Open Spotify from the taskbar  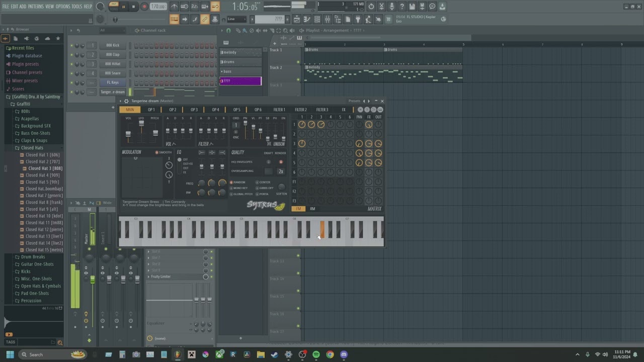pos(316,354)
